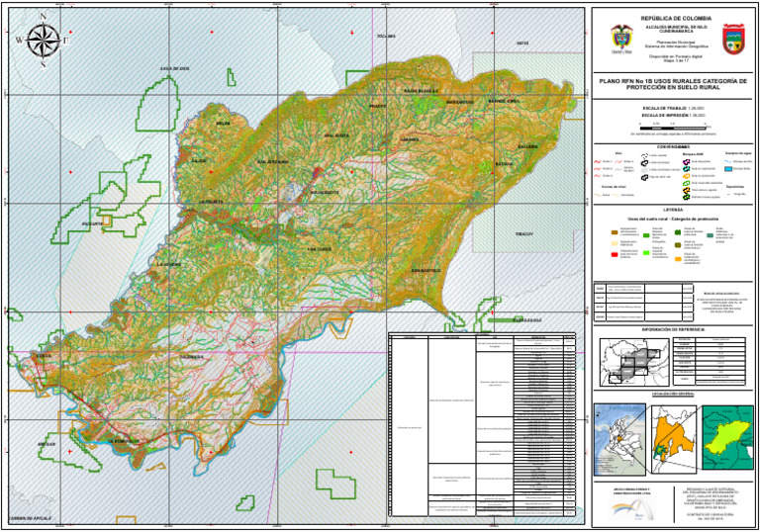Click the land use categories table on map
This screenshot has height=532, width=760.
482,424
